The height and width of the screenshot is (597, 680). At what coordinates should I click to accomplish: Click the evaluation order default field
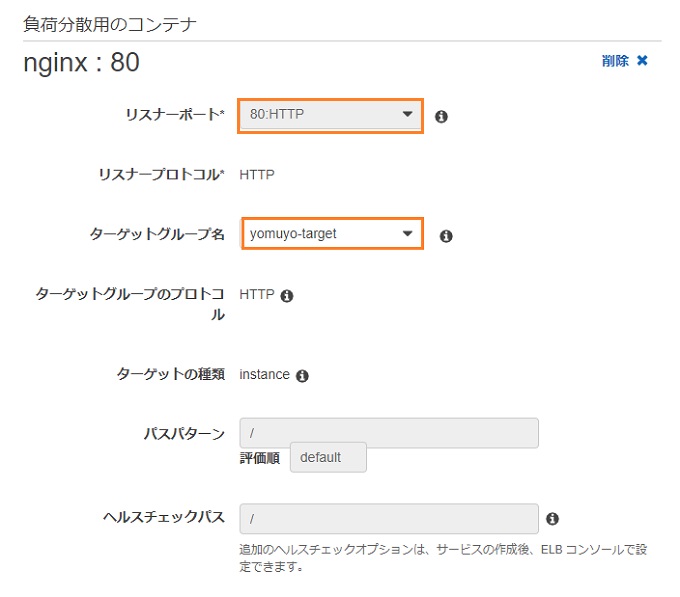point(328,457)
